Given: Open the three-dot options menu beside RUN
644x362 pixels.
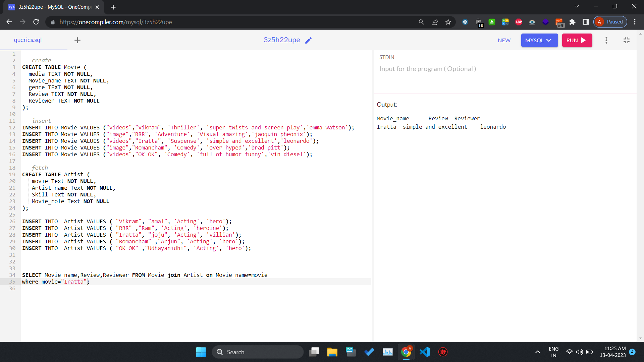Looking at the screenshot, I should coord(606,40).
